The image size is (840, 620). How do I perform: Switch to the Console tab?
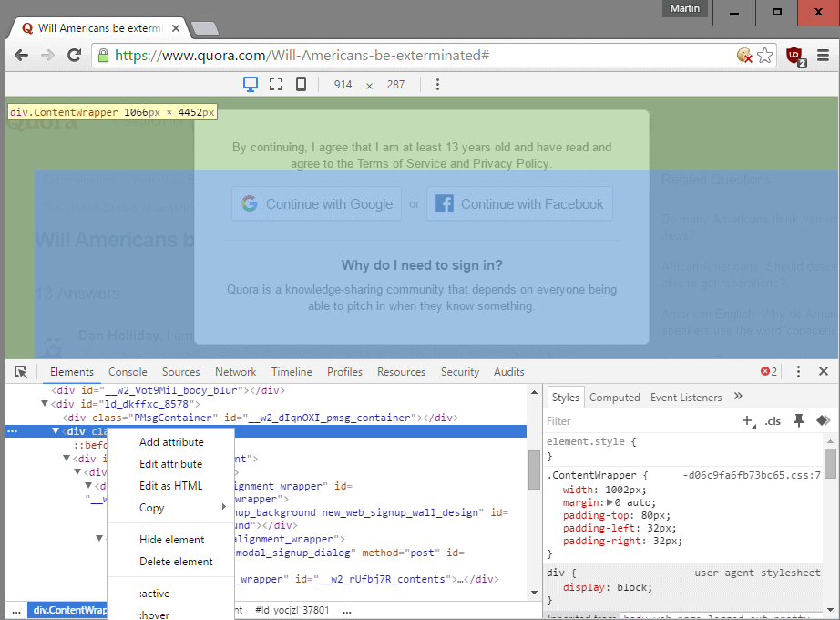pos(128,371)
